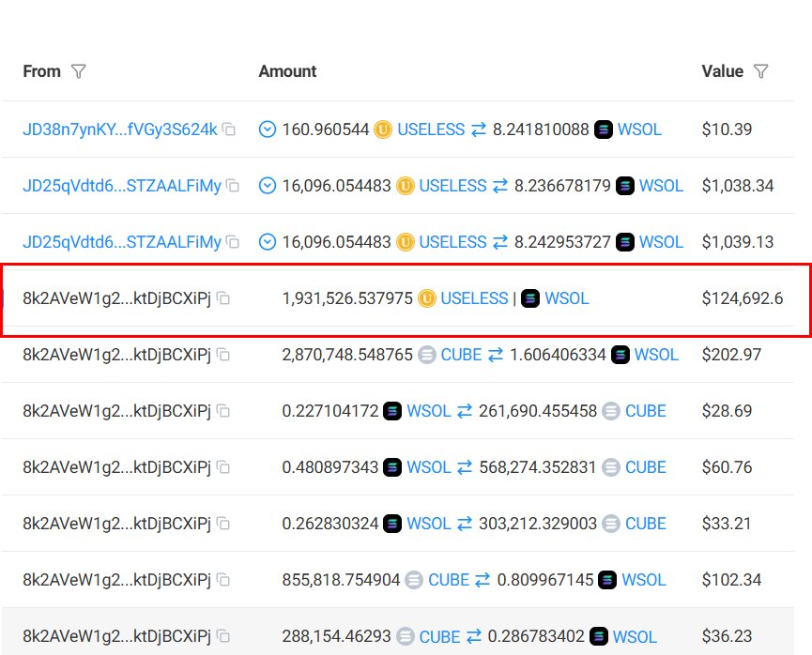
Task: Open JD25qVdtd6...STZAALFiMy in the $1,038.34 row
Action: tap(122, 186)
